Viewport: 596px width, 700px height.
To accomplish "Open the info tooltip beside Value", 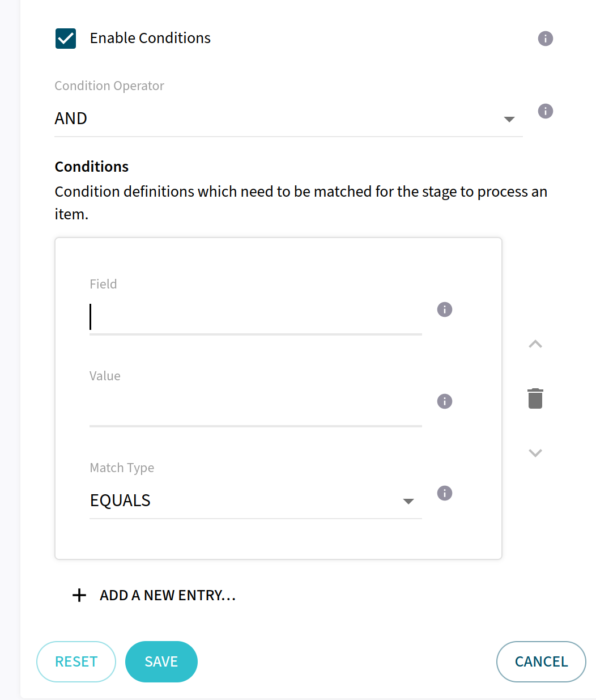I will (445, 401).
